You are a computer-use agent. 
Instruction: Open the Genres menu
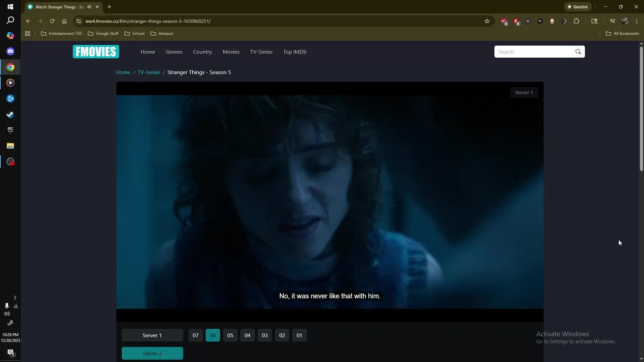click(x=174, y=52)
